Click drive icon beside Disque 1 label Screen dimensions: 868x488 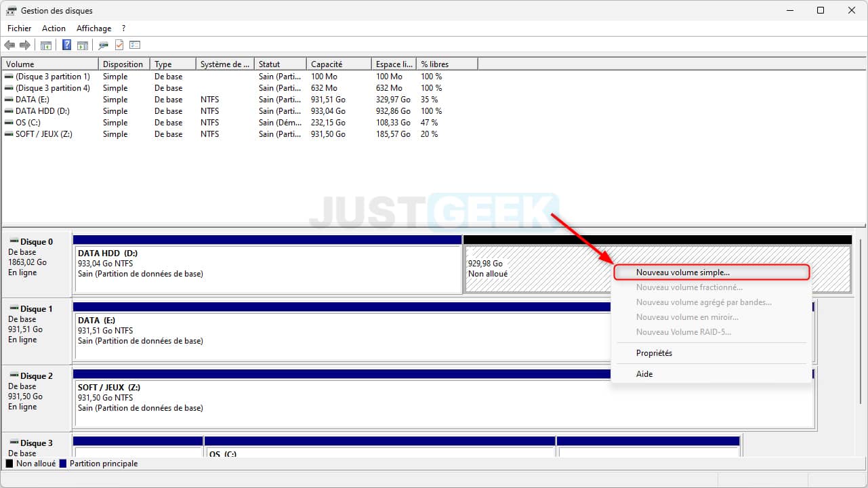pos(14,309)
